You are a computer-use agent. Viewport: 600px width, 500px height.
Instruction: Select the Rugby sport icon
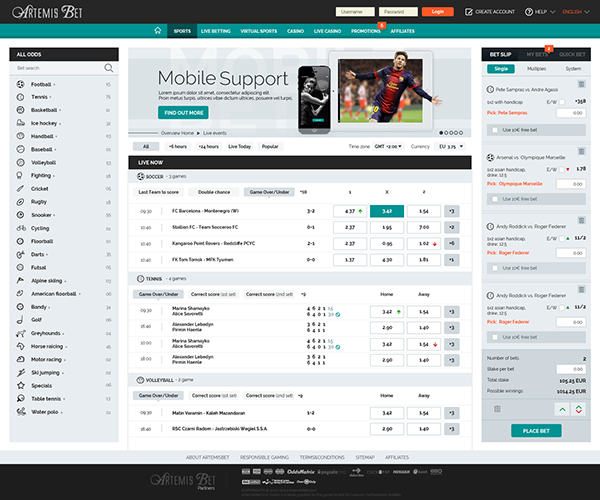pyautogui.click(x=20, y=202)
